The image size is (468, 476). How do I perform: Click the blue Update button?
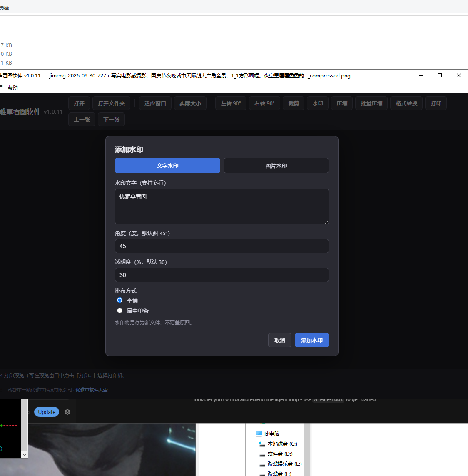(47, 412)
